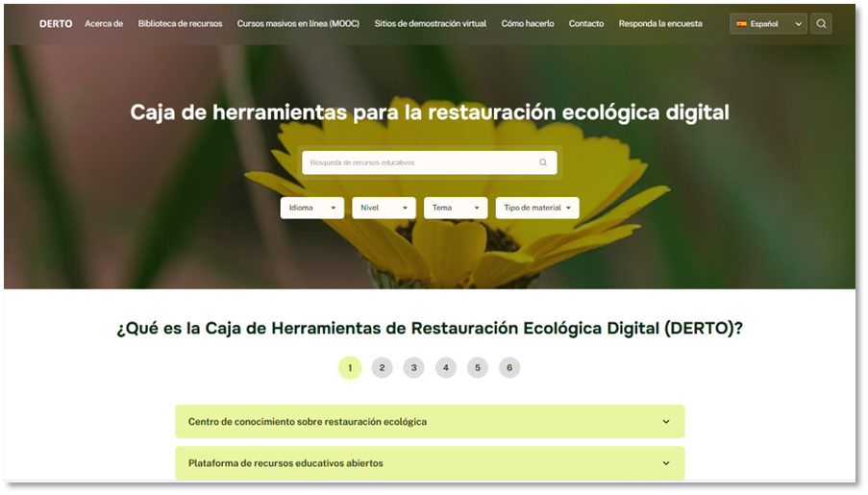Expand Plataforma de recursos educativos abiertos
Screen dimensions: 868x495
pyautogui.click(x=429, y=463)
